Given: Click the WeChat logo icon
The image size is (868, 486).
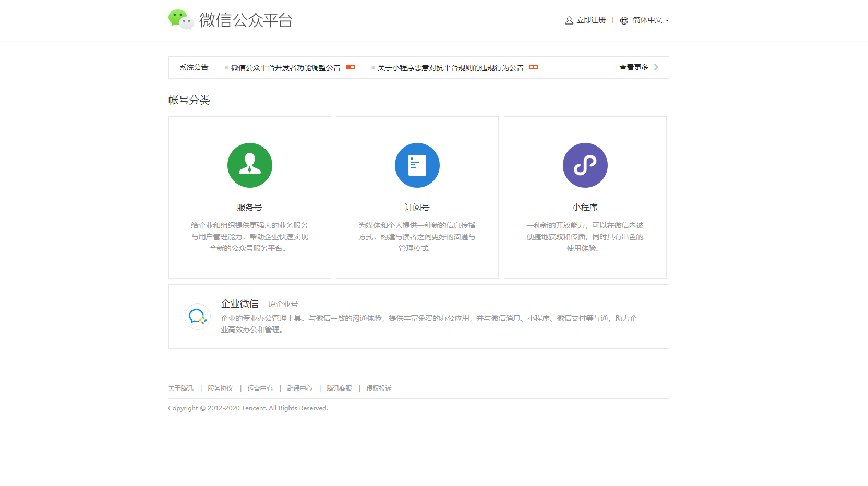Looking at the screenshot, I should tap(181, 19).
